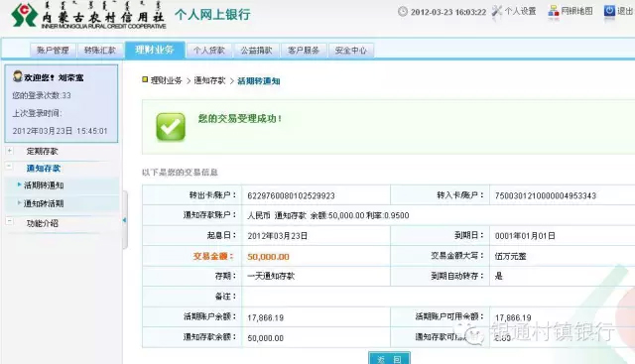Click 活期转通知 in the breadcrumb
Viewport: 635px width, 364px height.
coord(259,81)
